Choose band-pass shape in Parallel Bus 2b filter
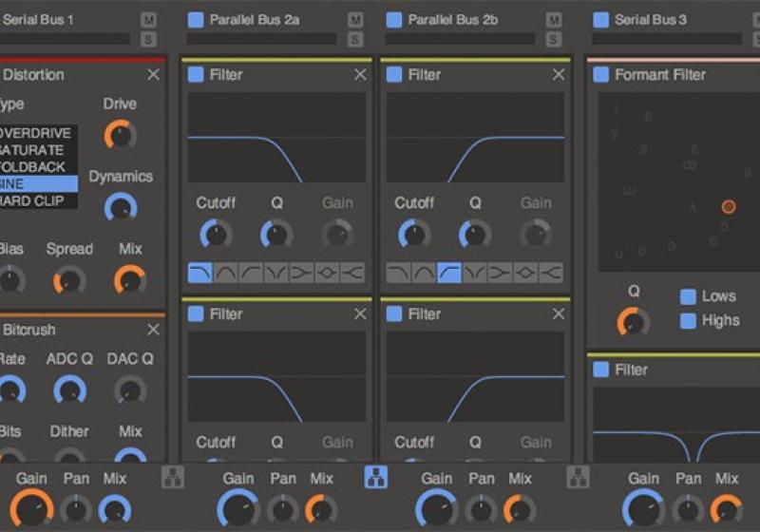This screenshot has height=532, width=760. (x=425, y=274)
